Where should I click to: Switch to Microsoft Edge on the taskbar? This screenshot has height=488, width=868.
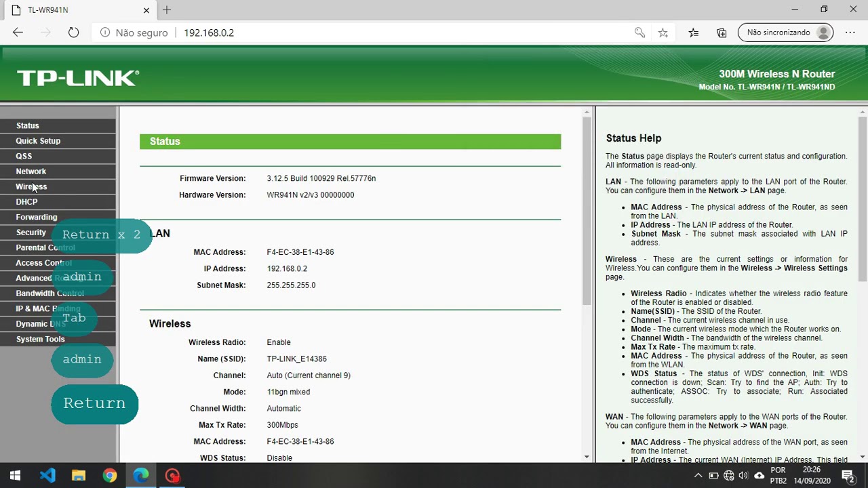tap(141, 475)
